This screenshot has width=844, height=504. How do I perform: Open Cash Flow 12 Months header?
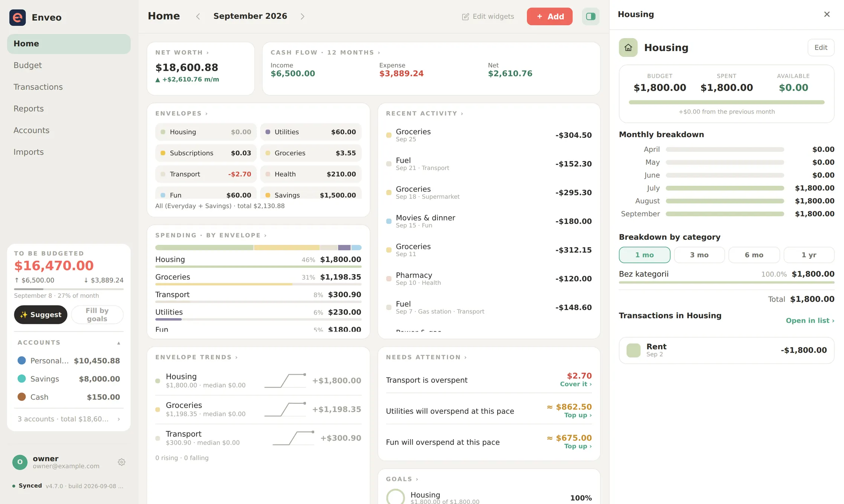point(325,53)
